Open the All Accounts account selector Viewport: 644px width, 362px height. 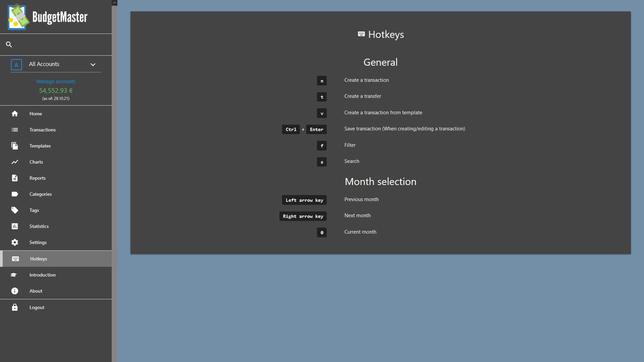(x=56, y=64)
